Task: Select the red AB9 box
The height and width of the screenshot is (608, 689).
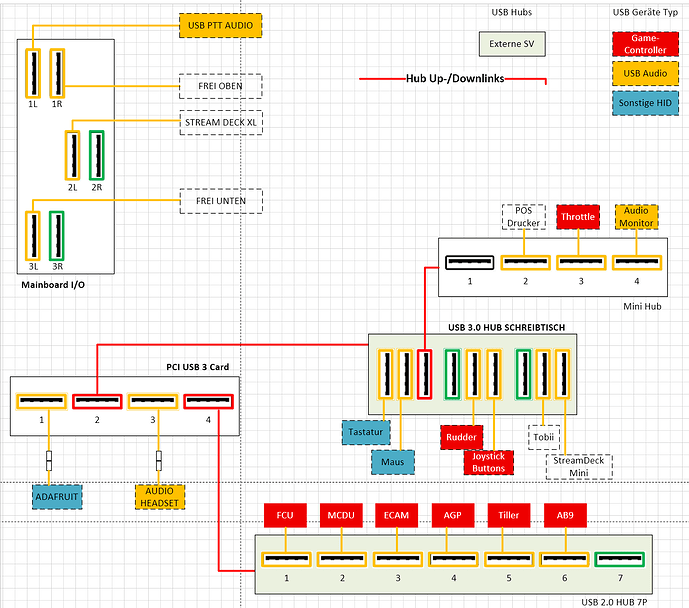Action: (x=565, y=515)
